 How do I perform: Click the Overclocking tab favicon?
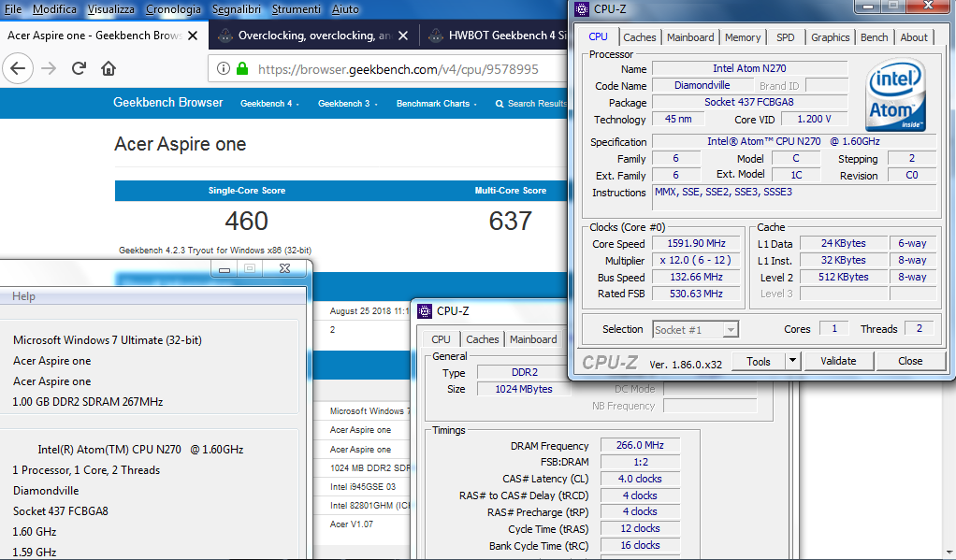pyautogui.click(x=225, y=36)
